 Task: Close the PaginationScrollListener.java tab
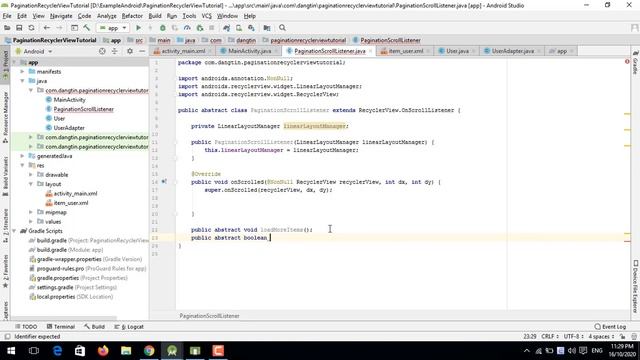[371, 51]
